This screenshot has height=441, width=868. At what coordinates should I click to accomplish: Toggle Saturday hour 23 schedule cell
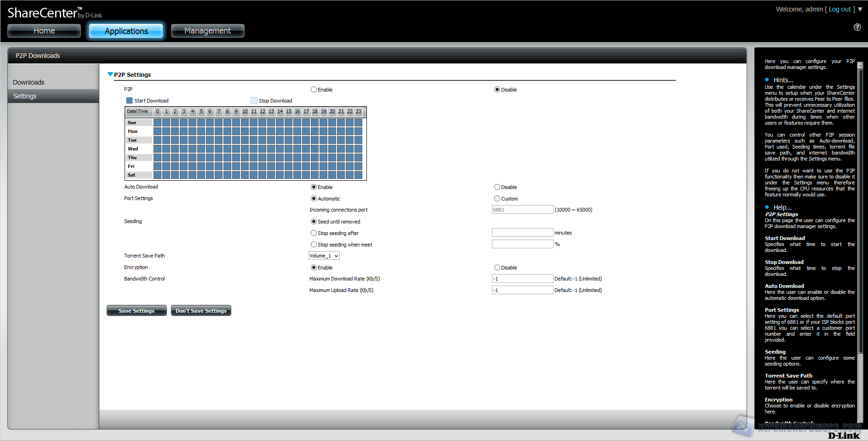[358, 175]
